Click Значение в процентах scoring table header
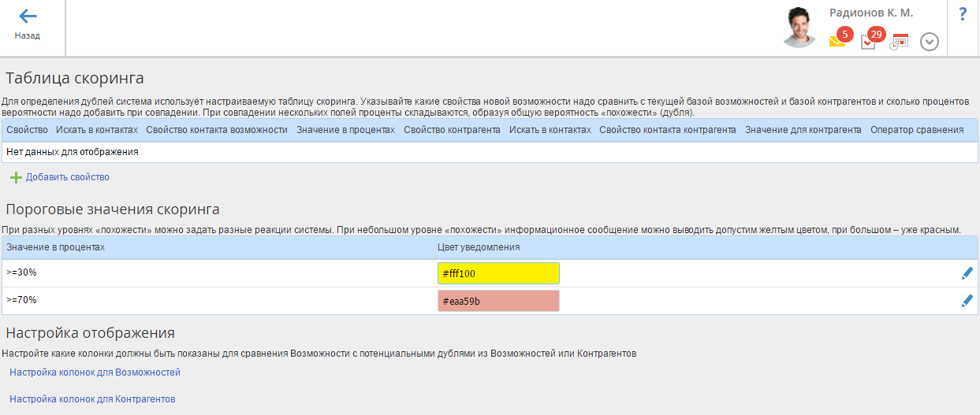The image size is (980, 415). click(x=345, y=129)
